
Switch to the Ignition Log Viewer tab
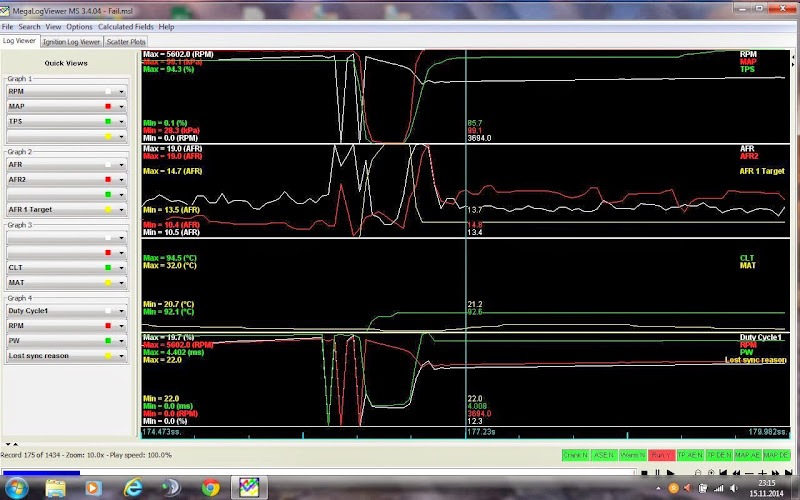(71, 42)
